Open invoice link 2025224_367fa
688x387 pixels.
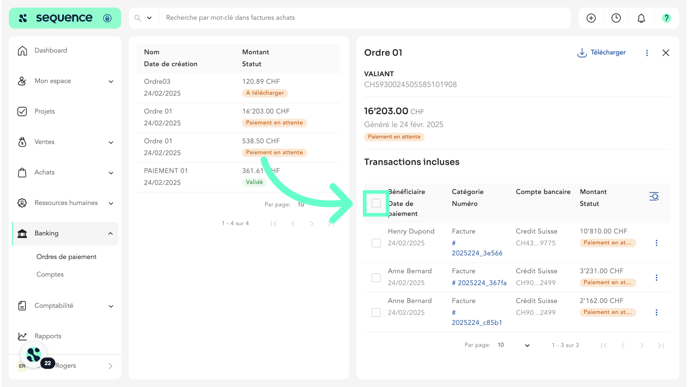click(479, 283)
